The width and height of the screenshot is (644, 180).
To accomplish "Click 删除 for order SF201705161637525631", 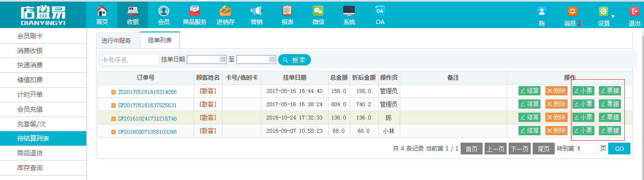I will tap(556, 104).
